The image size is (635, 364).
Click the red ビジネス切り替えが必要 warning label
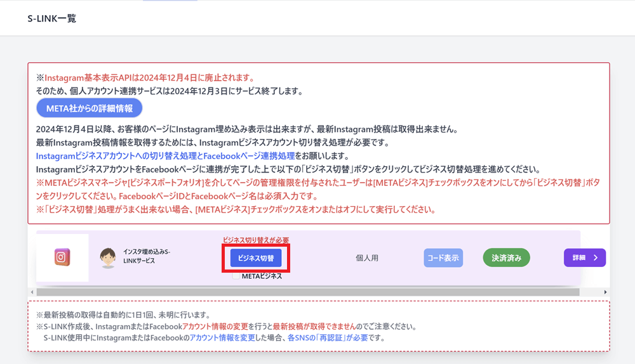click(256, 240)
